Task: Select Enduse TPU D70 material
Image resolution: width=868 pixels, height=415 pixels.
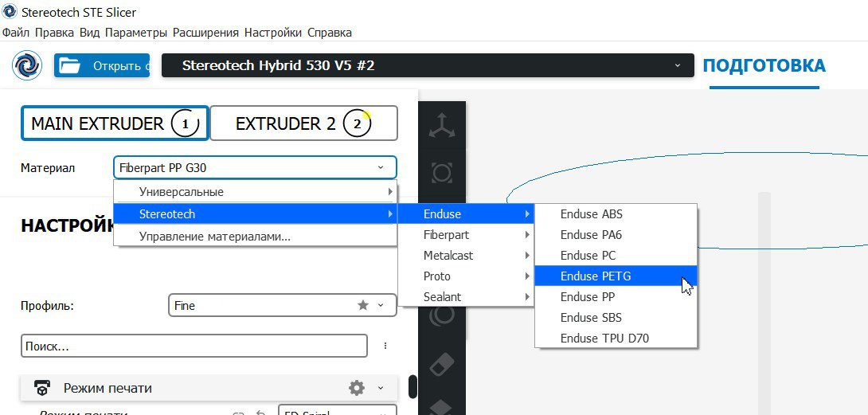Action: [x=616, y=338]
